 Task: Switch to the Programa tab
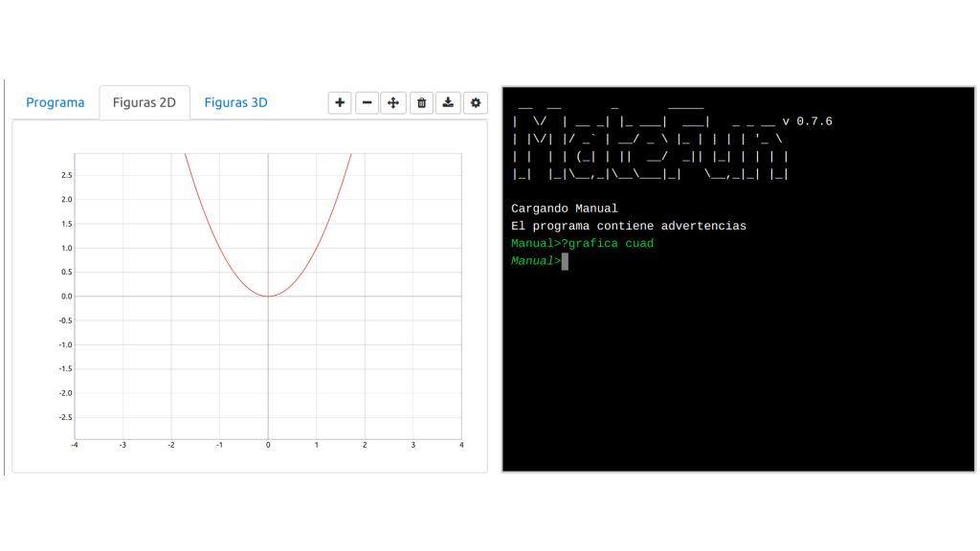pyautogui.click(x=55, y=102)
